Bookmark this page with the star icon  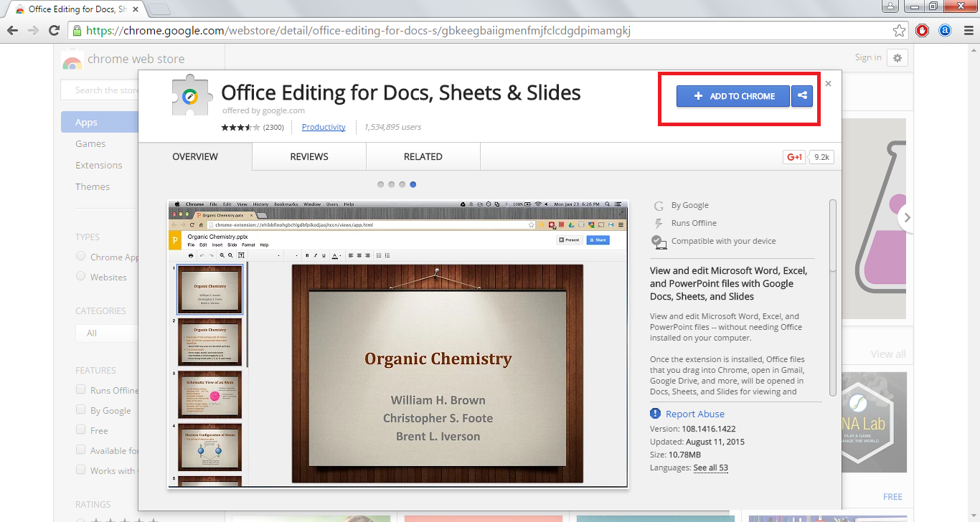pos(899,31)
